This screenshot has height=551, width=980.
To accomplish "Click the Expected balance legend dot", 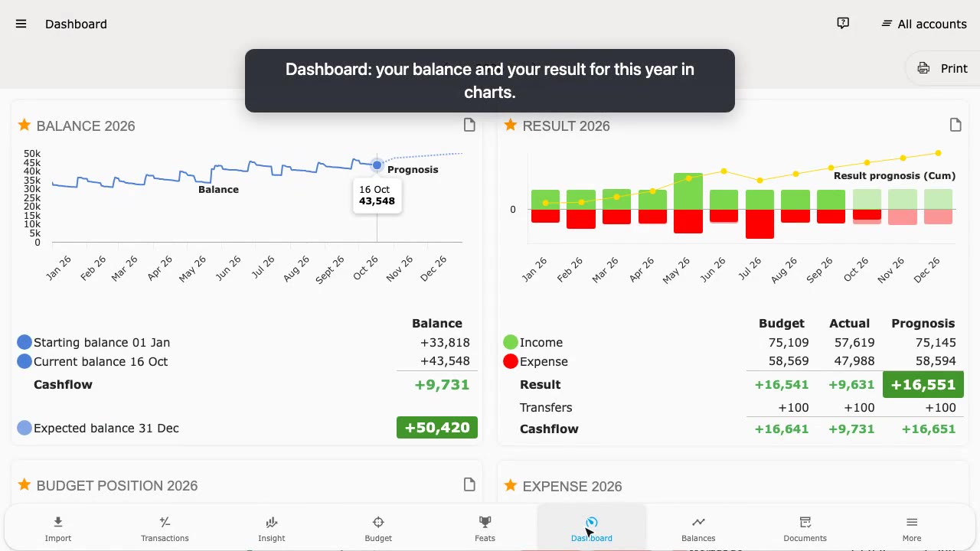I will (24, 428).
